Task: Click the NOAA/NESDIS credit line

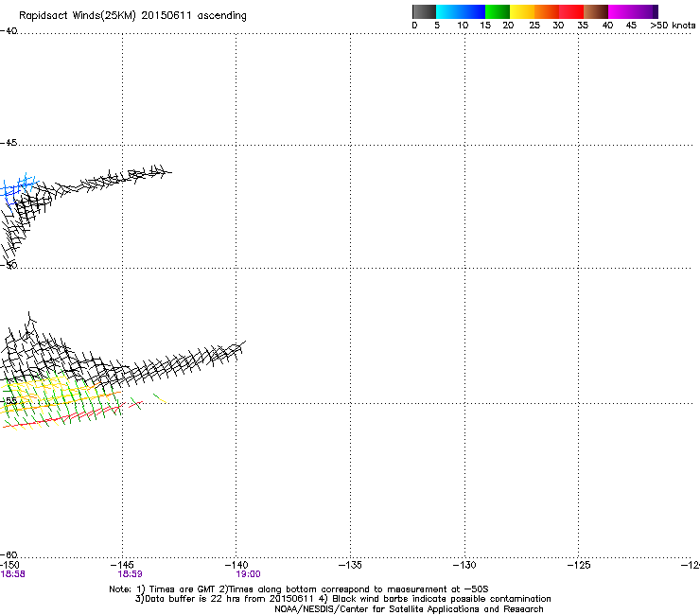Action: pyautogui.click(x=409, y=609)
